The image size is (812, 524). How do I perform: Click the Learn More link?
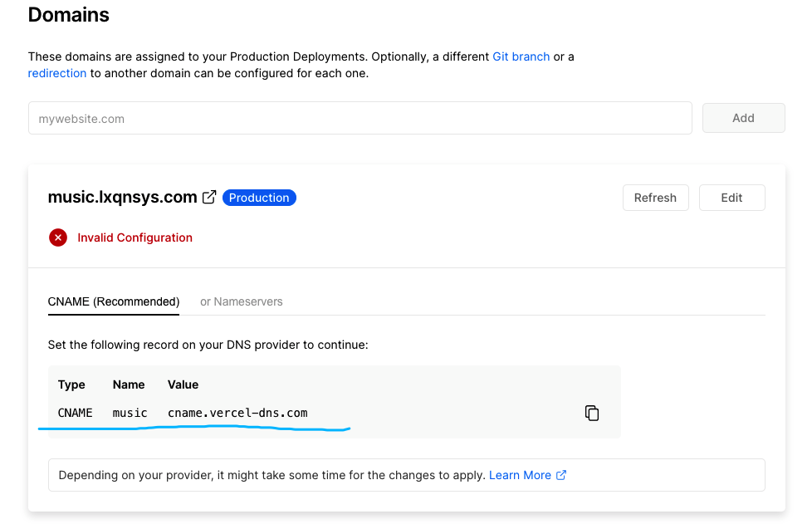coord(520,475)
